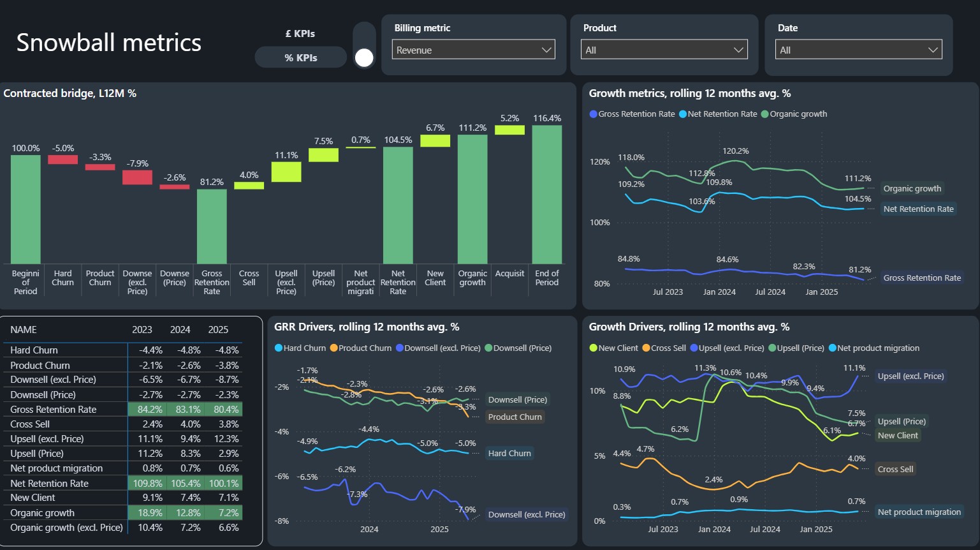Click Organic growth legend entry in Growth metrics
Image resolution: width=980 pixels, height=550 pixels.
[794, 114]
